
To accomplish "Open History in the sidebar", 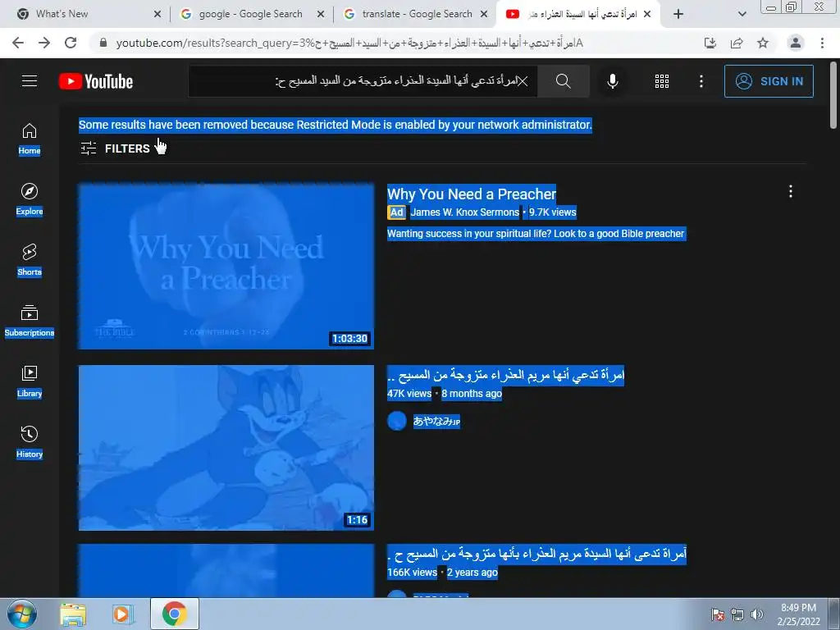I will (30, 441).
